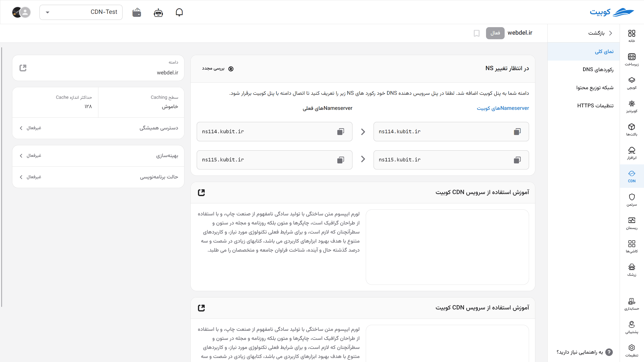
Task: Open the user avatar profile menu
Action: point(22,12)
